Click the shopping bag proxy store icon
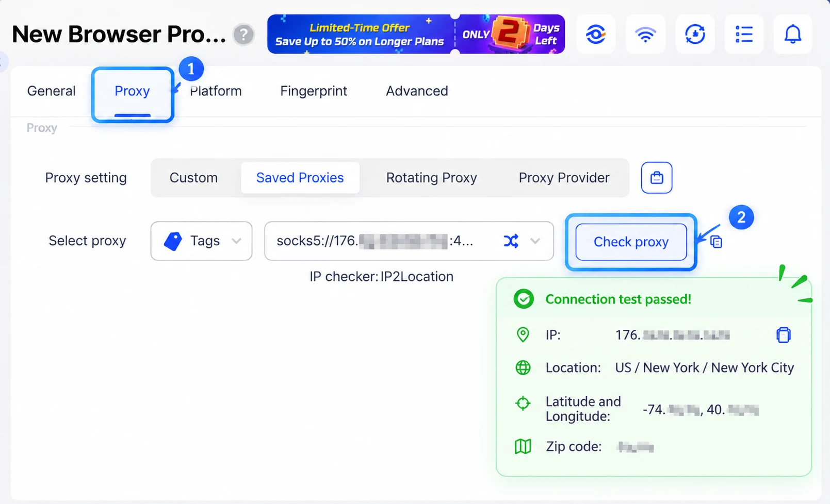This screenshot has width=830, height=504. click(657, 178)
